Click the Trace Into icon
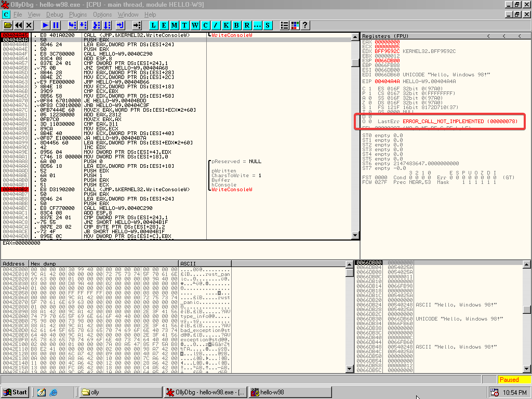532x399 pixels. click(97, 25)
